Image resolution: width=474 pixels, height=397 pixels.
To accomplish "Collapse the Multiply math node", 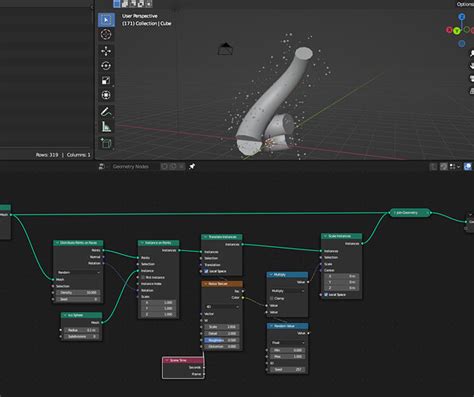I will 271,275.
